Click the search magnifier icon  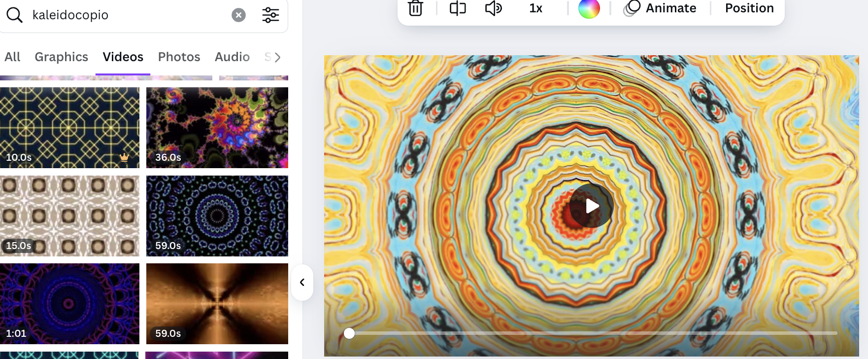pos(14,15)
